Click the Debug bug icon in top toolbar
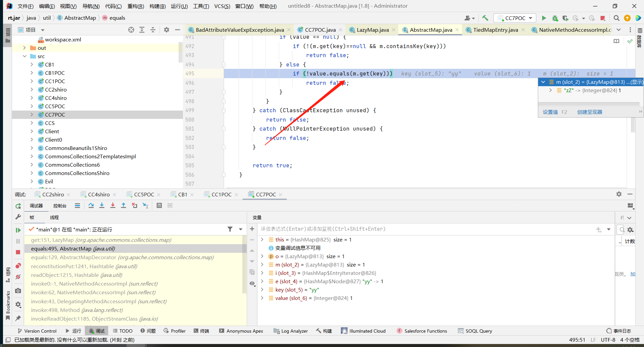Screen dimensions: 644x347 coord(555,18)
